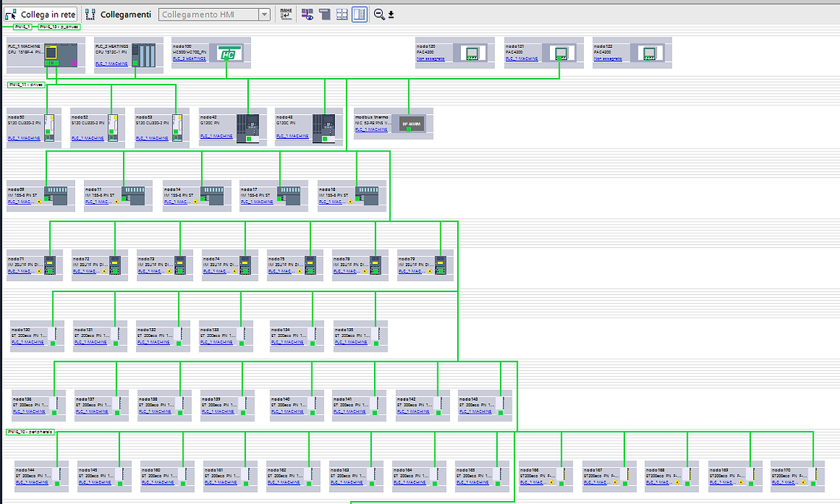Select the nodo79 motor starter icon
The height and width of the screenshot is (504, 840).
click(x=440, y=265)
